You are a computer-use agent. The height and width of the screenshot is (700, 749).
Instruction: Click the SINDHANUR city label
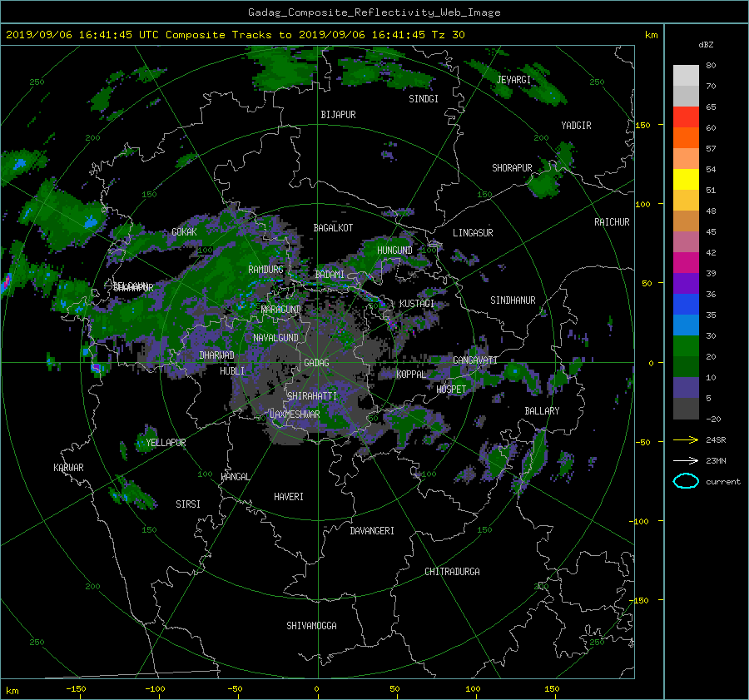pyautogui.click(x=513, y=300)
